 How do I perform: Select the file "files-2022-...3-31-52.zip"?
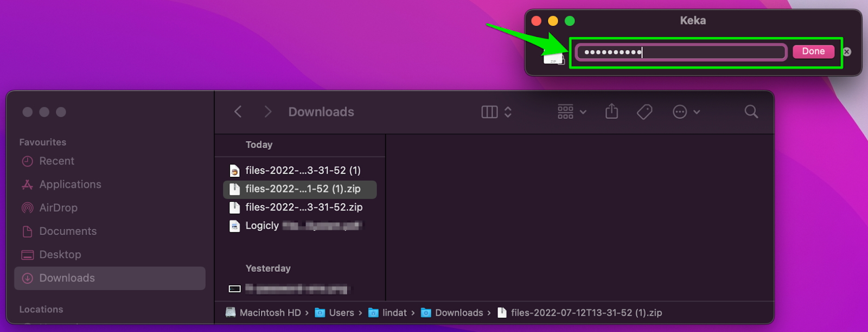300,207
